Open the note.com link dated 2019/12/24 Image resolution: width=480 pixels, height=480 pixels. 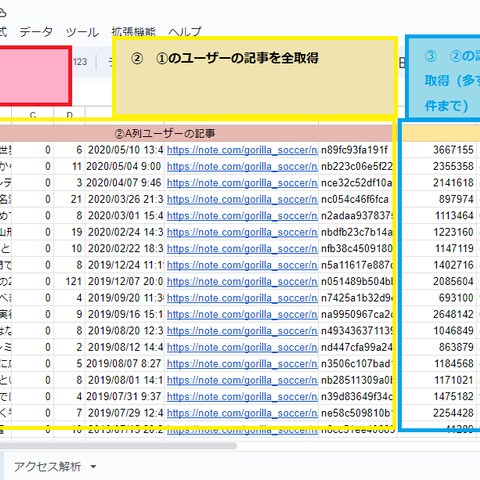242,265
